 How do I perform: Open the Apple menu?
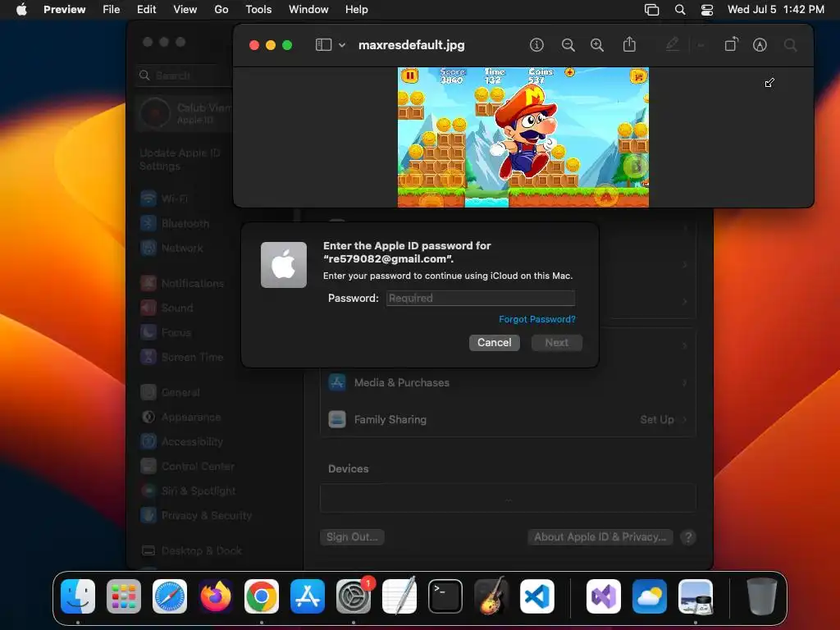21,9
